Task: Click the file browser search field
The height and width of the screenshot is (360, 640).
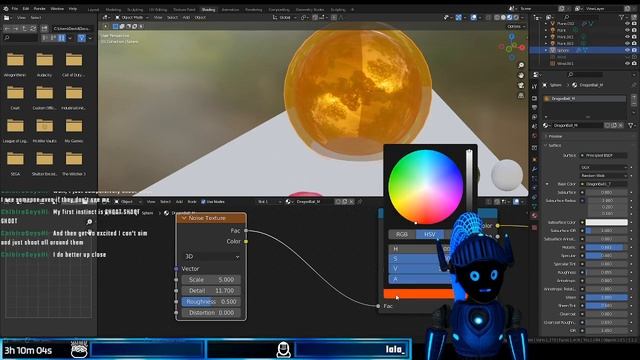Action: click(x=20, y=38)
